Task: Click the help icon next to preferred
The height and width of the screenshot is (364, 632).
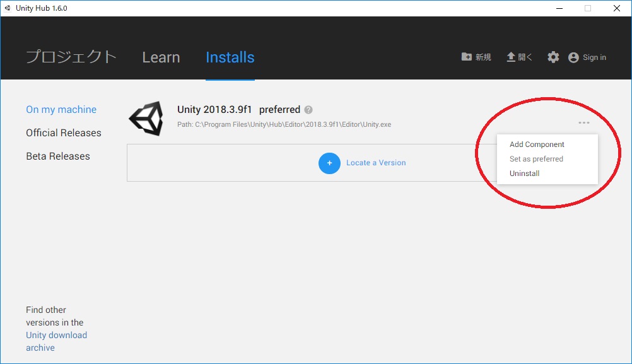Action: coord(308,110)
